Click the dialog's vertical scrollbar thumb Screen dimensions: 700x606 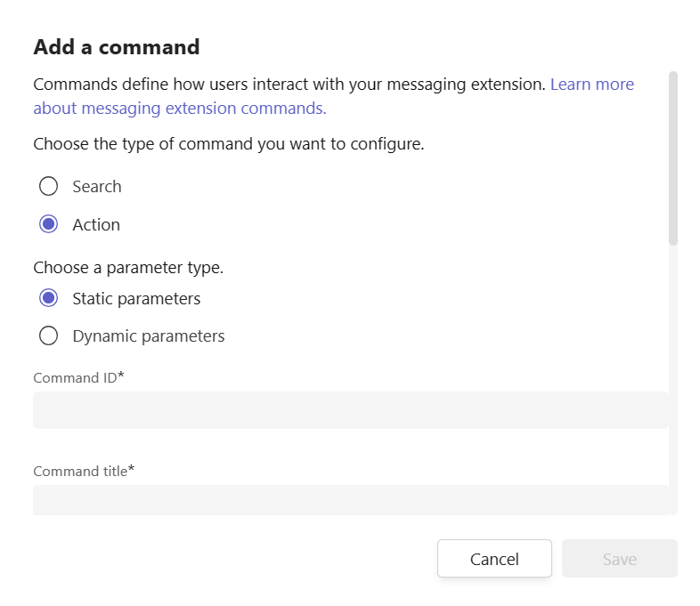(673, 158)
